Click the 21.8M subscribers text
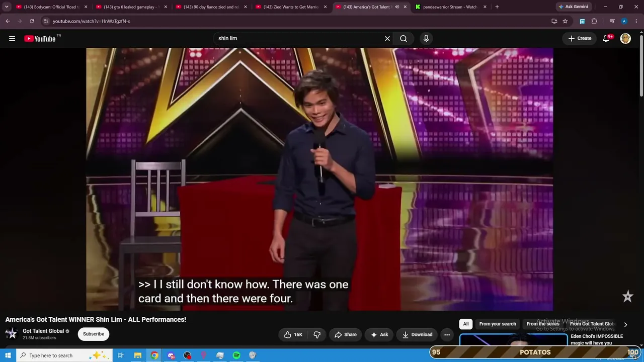 coord(39,338)
